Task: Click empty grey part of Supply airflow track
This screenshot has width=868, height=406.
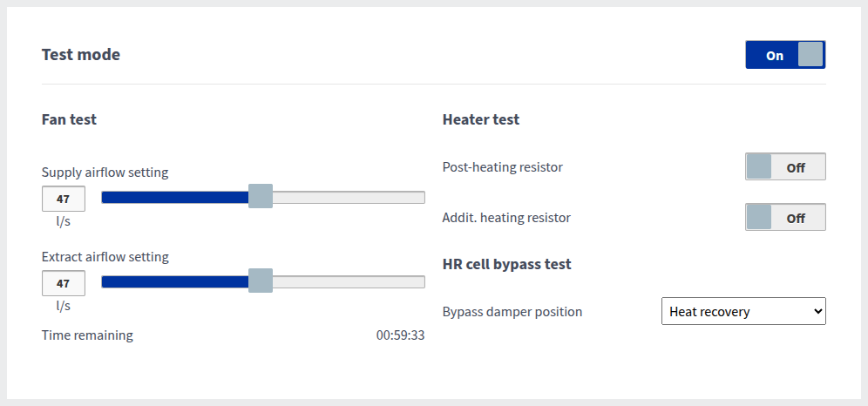Action: [349, 197]
